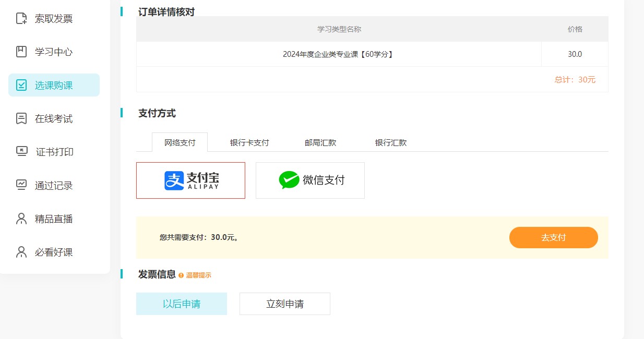Viewport: 644px width, 339px height.
Task: Switch to the 邮局汇款 tab
Action: tap(320, 142)
